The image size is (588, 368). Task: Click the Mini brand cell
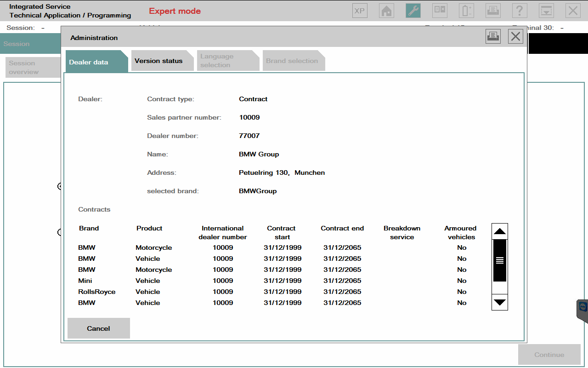click(x=85, y=281)
